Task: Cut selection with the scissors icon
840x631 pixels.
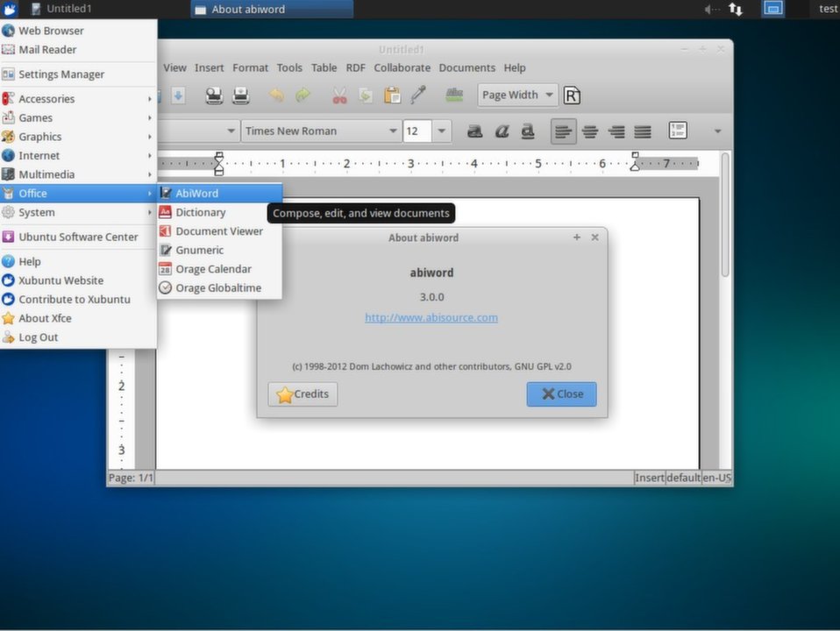Action: [339, 96]
